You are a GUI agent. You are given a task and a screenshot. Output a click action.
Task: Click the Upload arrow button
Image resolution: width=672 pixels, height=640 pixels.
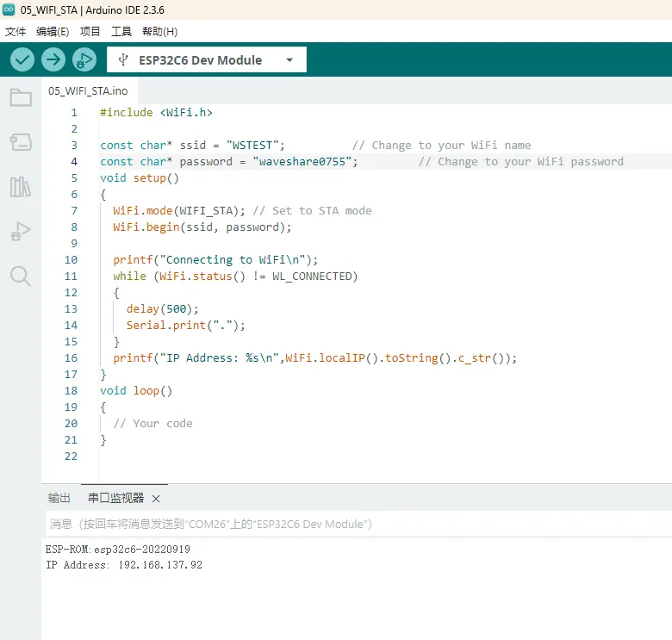[53, 59]
